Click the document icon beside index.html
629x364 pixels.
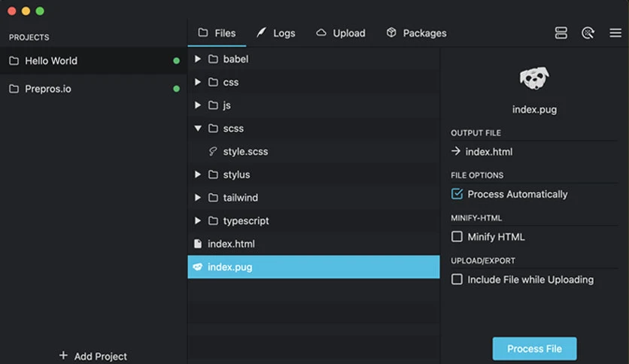pos(197,244)
